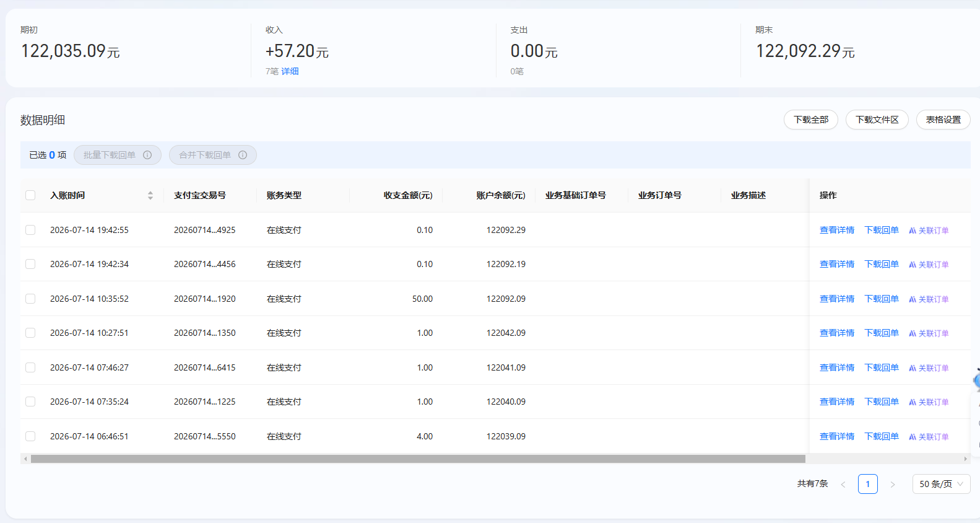Sort by 入账时间 column arrows
This screenshot has height=523, width=980.
(150, 195)
